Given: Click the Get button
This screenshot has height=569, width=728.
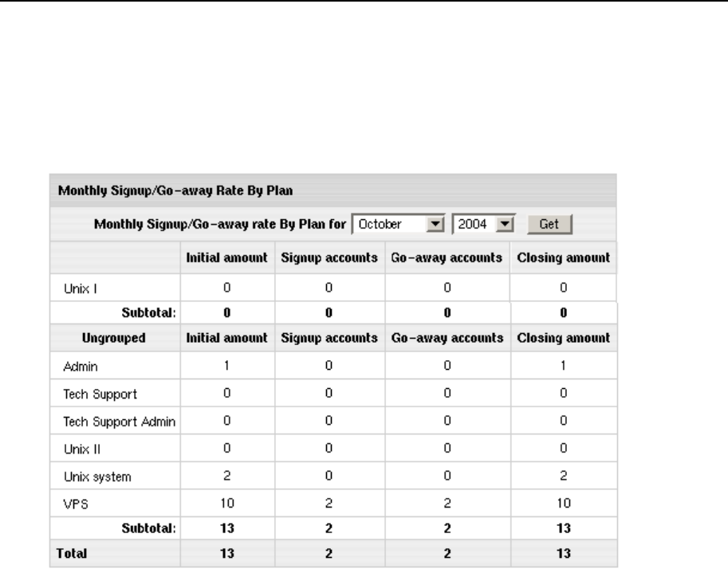Looking at the screenshot, I should pyautogui.click(x=549, y=225).
